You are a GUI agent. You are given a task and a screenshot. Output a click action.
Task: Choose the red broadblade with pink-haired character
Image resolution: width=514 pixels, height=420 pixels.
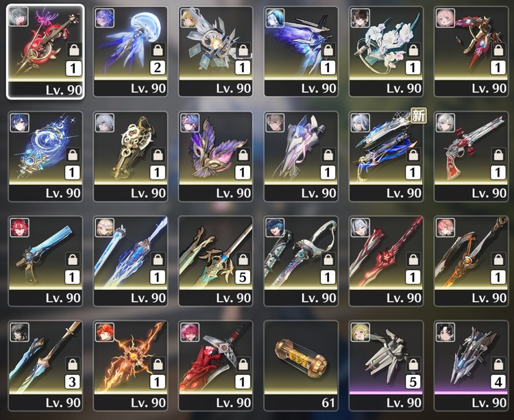pos(216,366)
